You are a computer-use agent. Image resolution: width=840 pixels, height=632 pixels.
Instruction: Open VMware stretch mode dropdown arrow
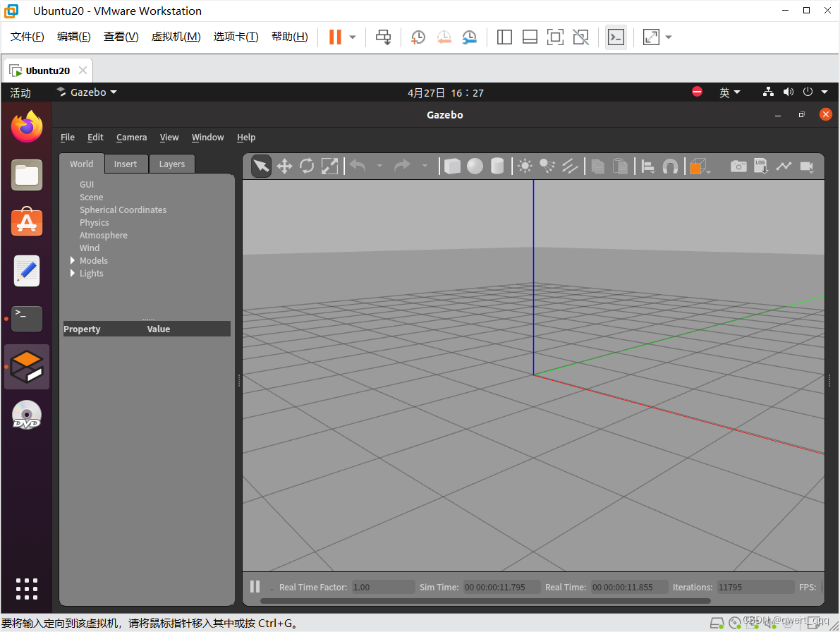[668, 37]
